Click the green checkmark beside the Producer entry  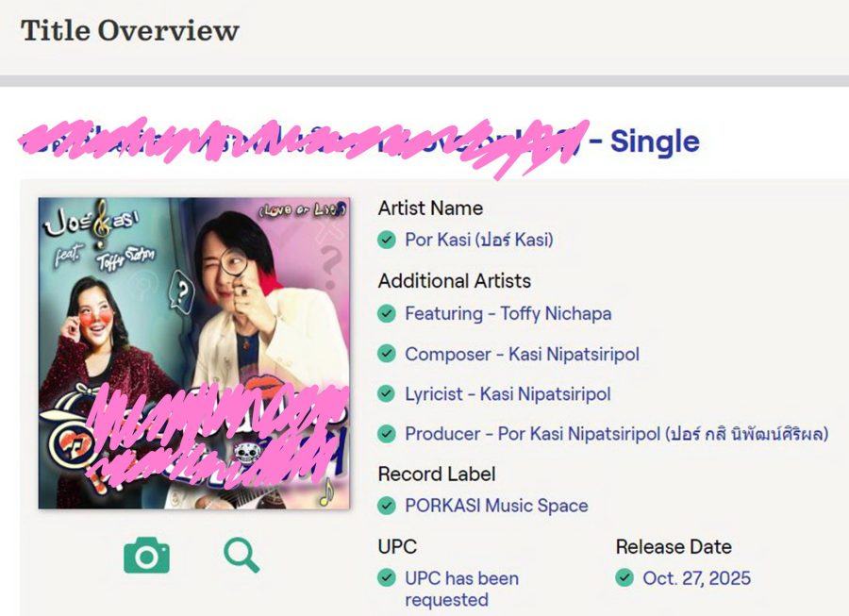387,434
